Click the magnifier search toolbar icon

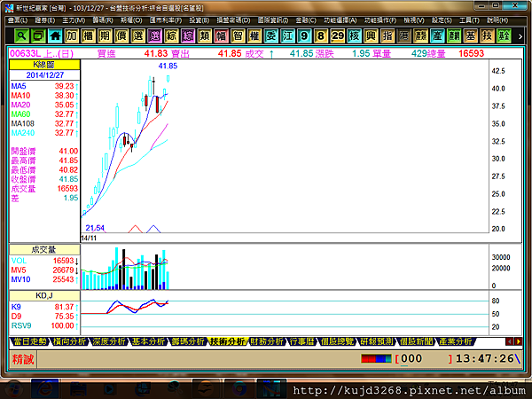(21, 35)
